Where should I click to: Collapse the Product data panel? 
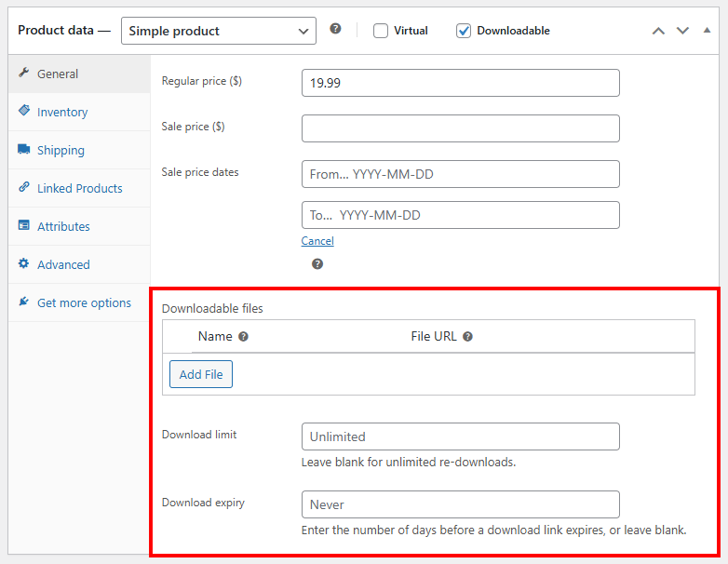click(x=707, y=31)
